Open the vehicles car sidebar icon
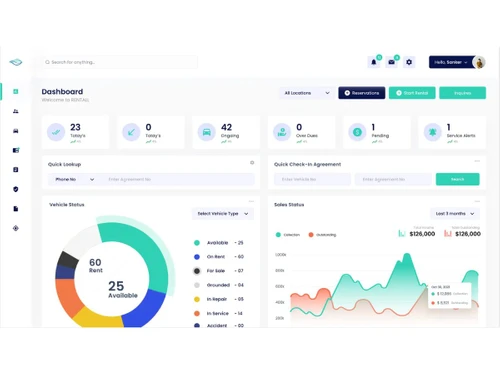The width and height of the screenshot is (500, 375). tap(16, 131)
